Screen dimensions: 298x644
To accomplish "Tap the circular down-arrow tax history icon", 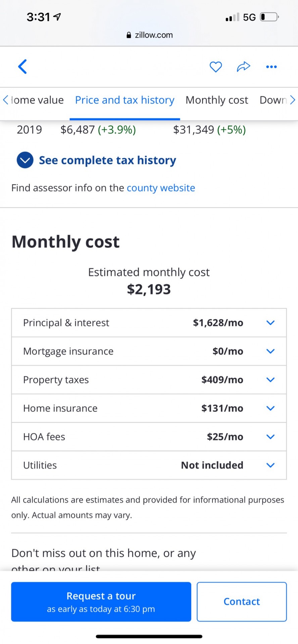I will point(25,160).
